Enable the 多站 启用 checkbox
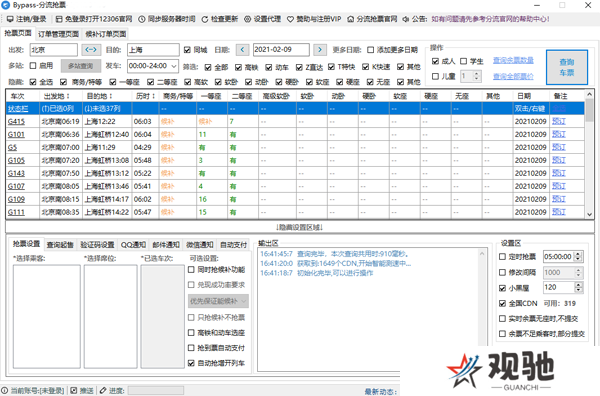This screenshot has height=396, width=600. pyautogui.click(x=33, y=66)
